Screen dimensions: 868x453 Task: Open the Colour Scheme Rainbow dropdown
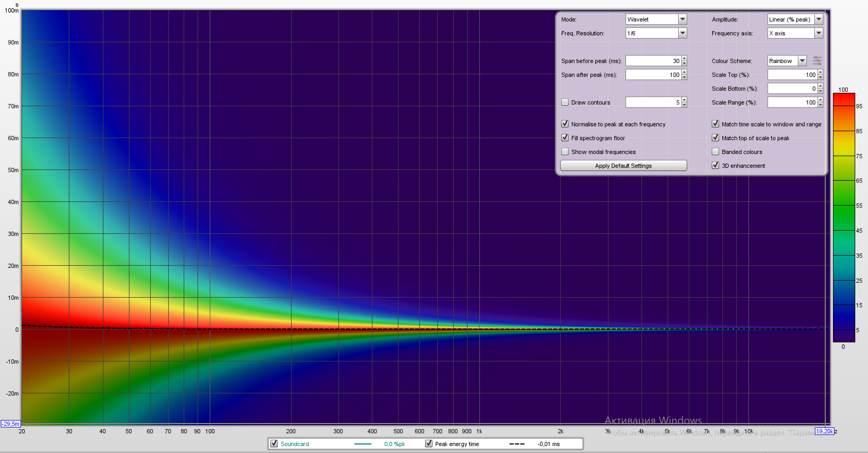(x=802, y=61)
